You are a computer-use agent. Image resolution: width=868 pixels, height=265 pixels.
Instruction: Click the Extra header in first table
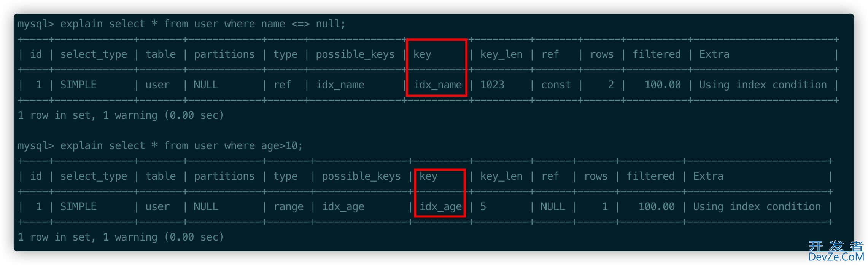click(x=714, y=54)
